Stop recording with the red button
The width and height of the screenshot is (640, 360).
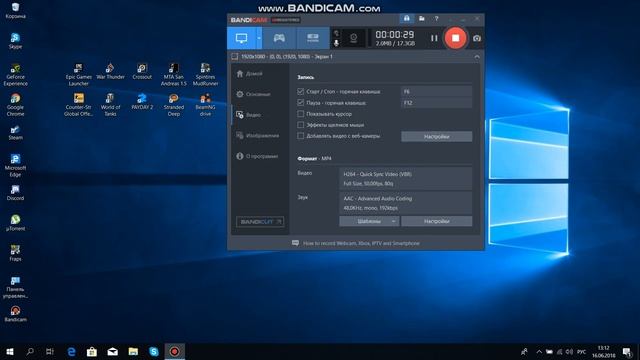[455, 38]
